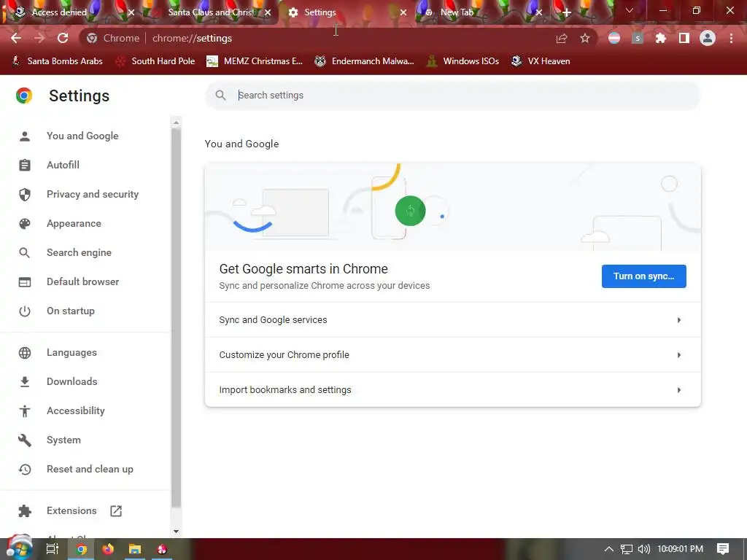
Task: Bookmark this page with the star icon
Action: 585,38
